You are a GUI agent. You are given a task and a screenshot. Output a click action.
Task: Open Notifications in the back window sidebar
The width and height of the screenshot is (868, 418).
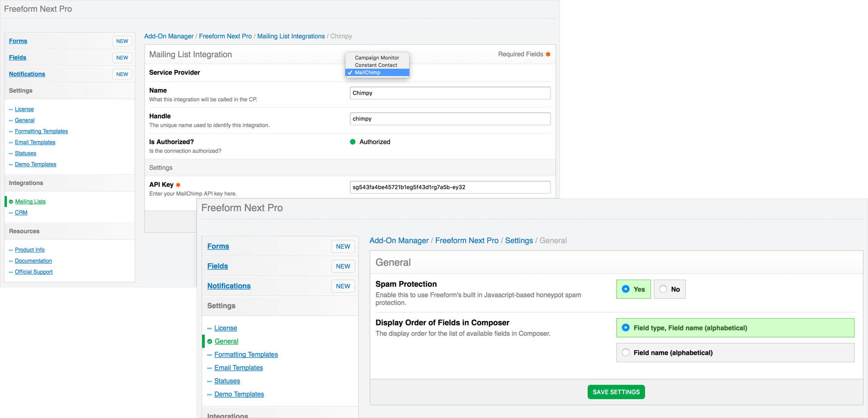coord(27,74)
